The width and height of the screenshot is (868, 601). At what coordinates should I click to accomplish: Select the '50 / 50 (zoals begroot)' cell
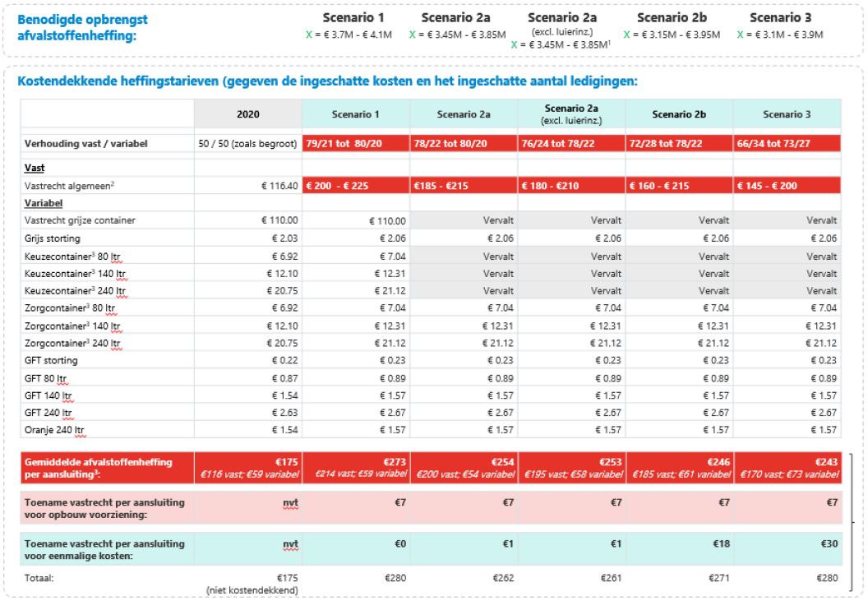[247, 144]
